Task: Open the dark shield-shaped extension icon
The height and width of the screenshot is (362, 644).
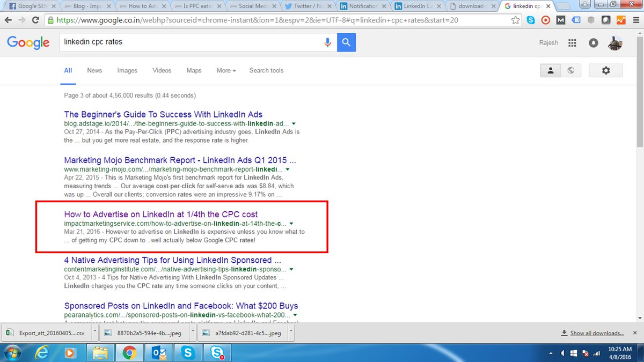Action: click(x=605, y=20)
